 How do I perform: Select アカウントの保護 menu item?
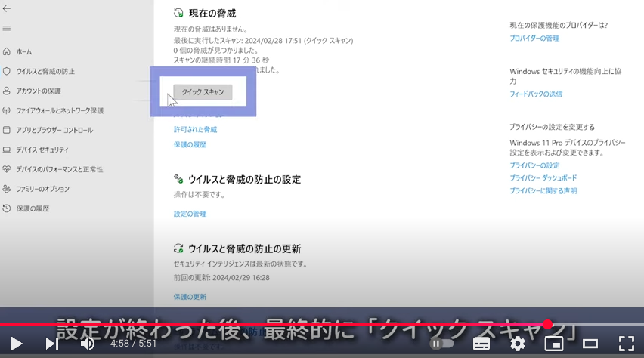point(39,91)
